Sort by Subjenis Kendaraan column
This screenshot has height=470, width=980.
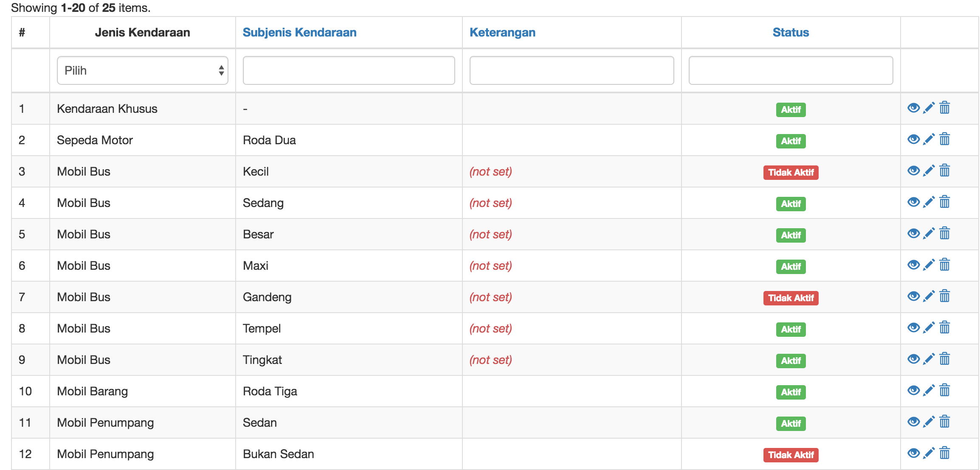coord(299,32)
